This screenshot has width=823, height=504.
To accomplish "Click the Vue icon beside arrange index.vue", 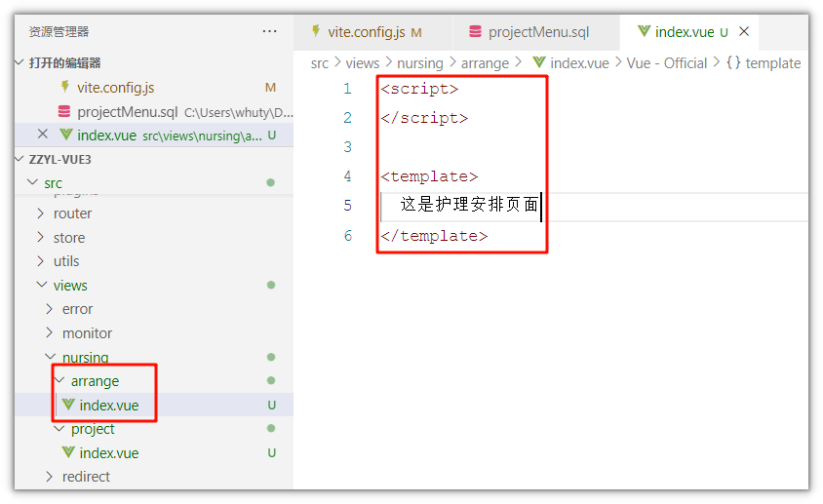I will click(68, 405).
